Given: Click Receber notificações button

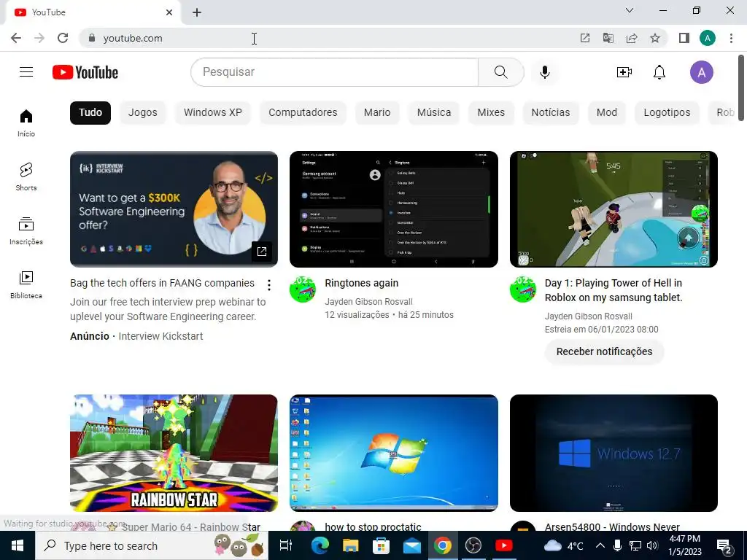Looking at the screenshot, I should (x=605, y=351).
